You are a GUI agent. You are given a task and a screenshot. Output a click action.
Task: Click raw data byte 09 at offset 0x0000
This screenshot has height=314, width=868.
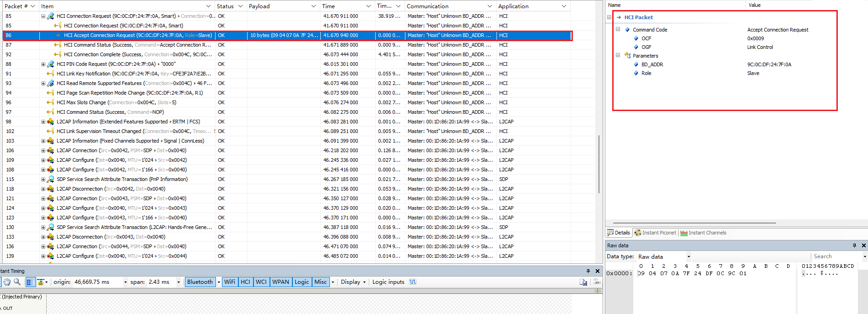click(641, 273)
